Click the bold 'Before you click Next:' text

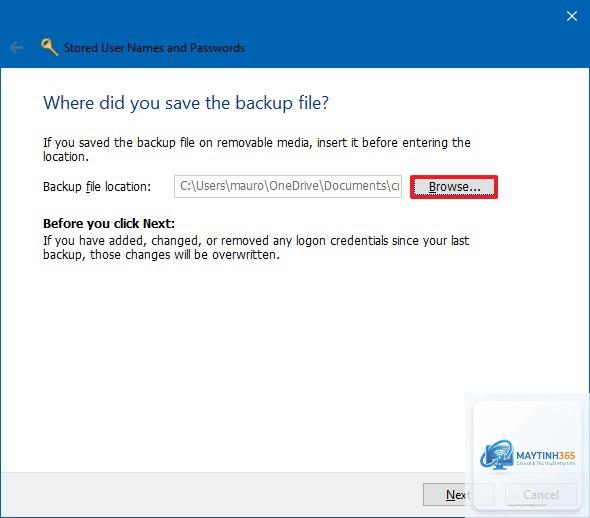click(x=109, y=223)
